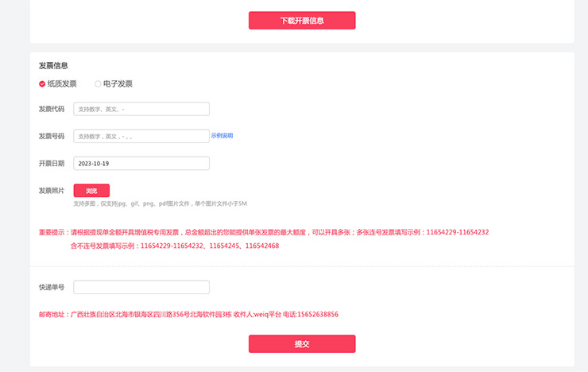Open the 开票日期 date field

click(141, 163)
